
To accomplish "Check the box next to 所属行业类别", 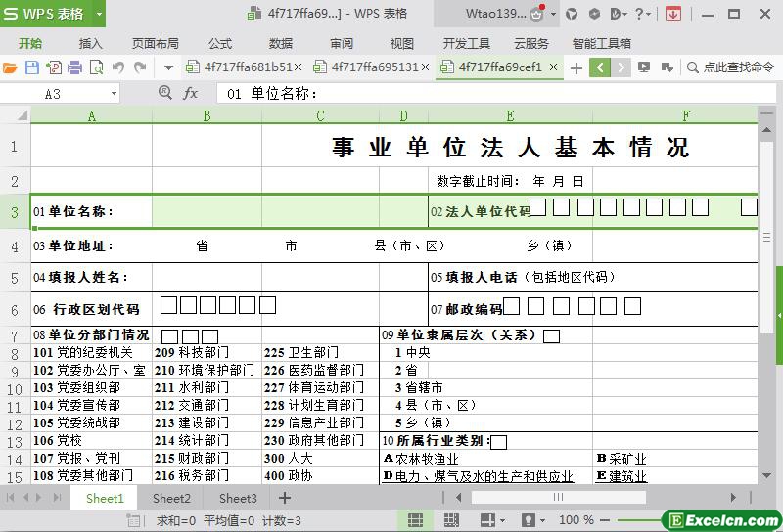I will tap(499, 442).
